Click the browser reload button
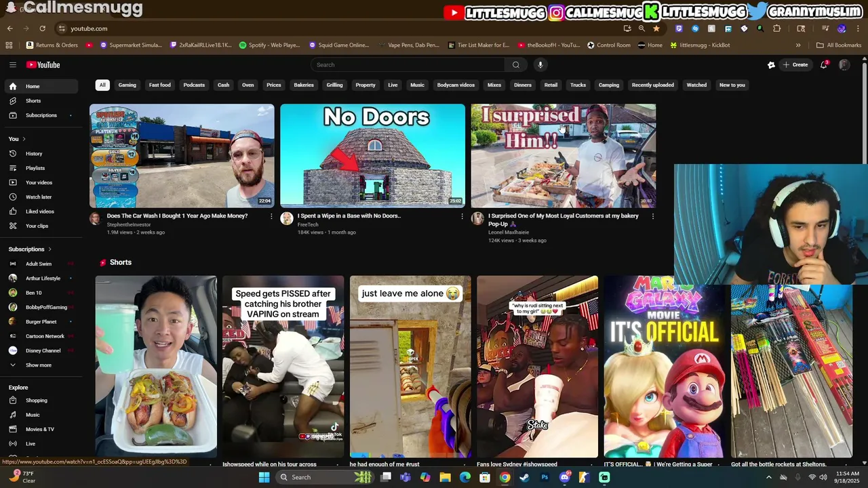 42,28
